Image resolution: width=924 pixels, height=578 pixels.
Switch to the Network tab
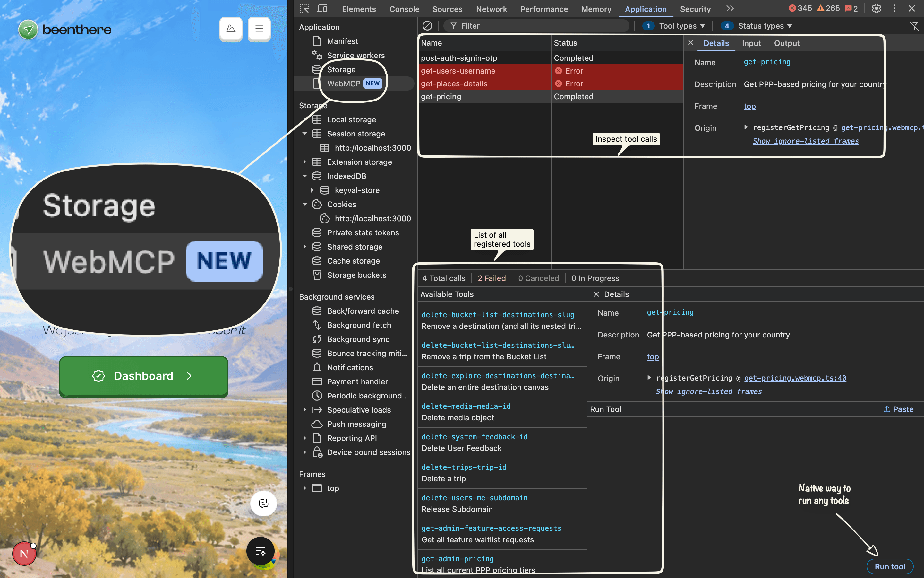point(492,9)
